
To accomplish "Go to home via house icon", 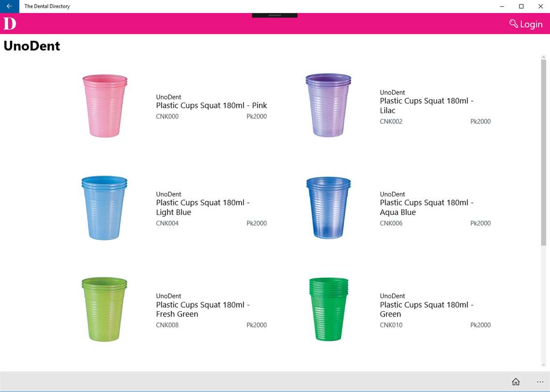I will point(516,381).
